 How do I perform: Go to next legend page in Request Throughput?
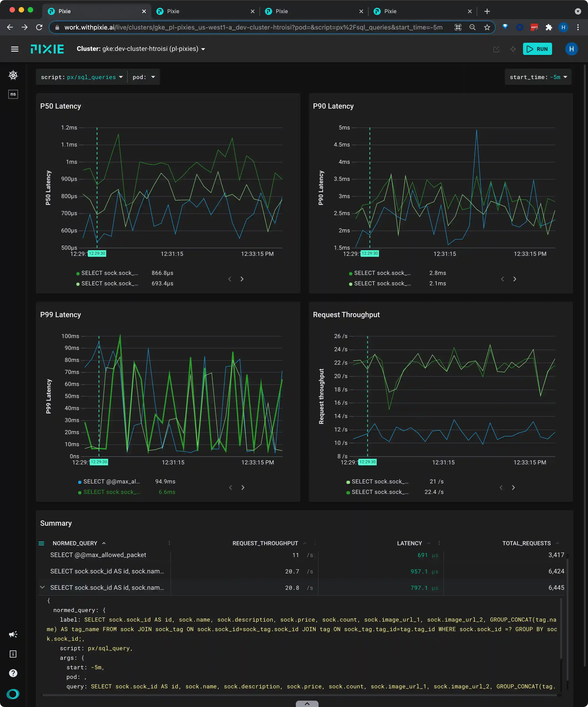[513, 488]
